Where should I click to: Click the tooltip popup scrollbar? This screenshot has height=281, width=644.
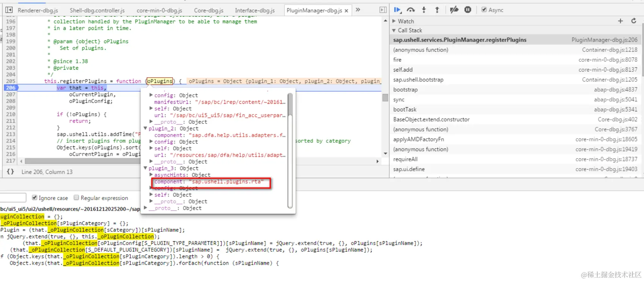point(290,105)
